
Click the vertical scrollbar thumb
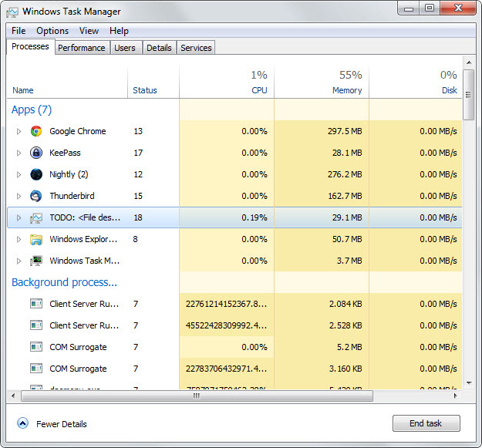click(x=468, y=95)
